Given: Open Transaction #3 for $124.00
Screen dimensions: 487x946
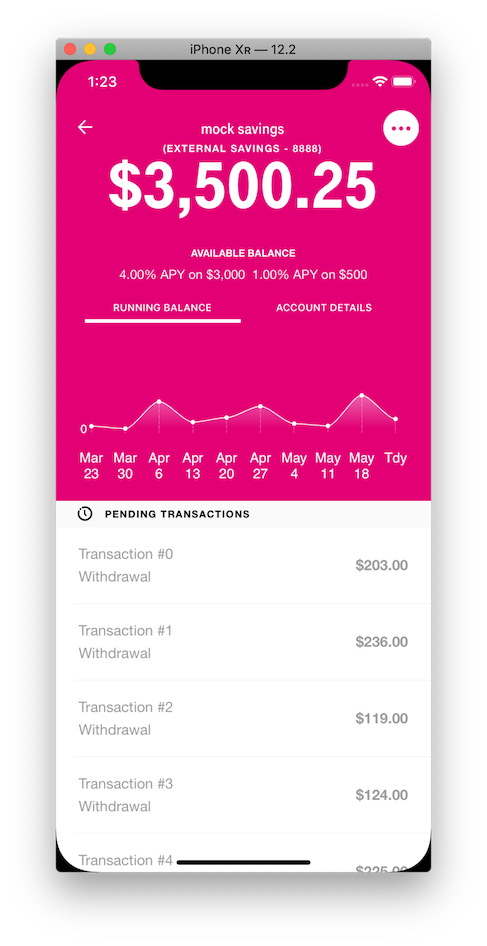Looking at the screenshot, I should point(243,795).
